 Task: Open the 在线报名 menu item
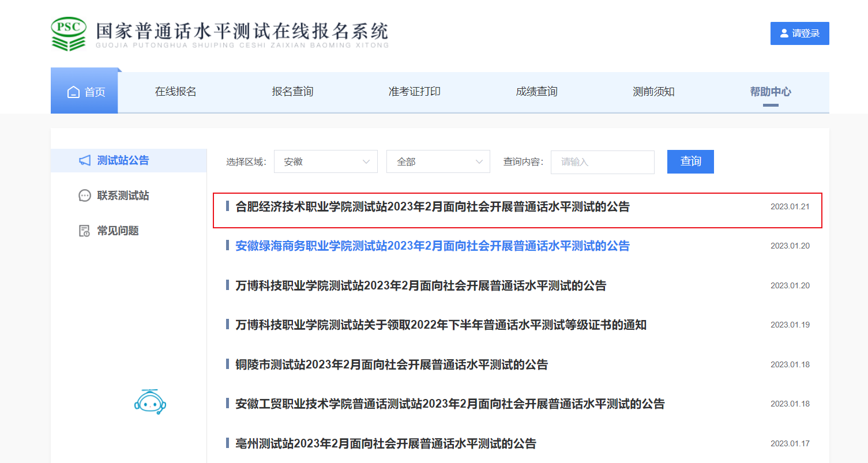(176, 92)
